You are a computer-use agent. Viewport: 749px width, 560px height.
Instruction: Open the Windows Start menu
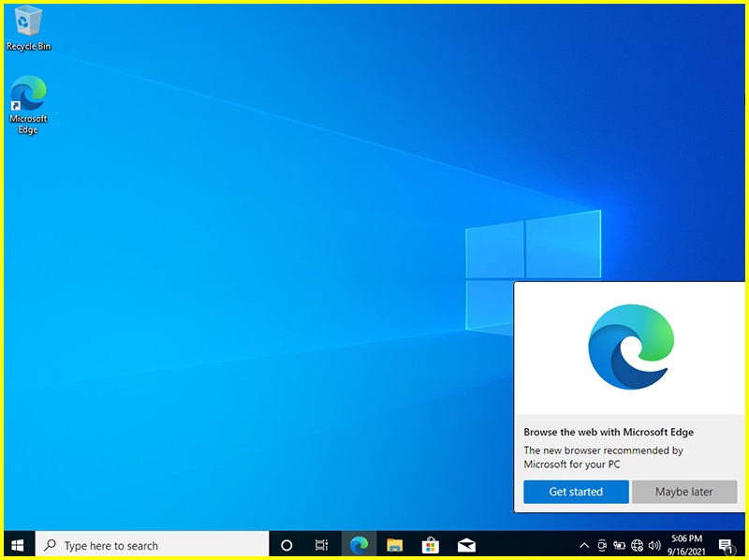click(18, 545)
